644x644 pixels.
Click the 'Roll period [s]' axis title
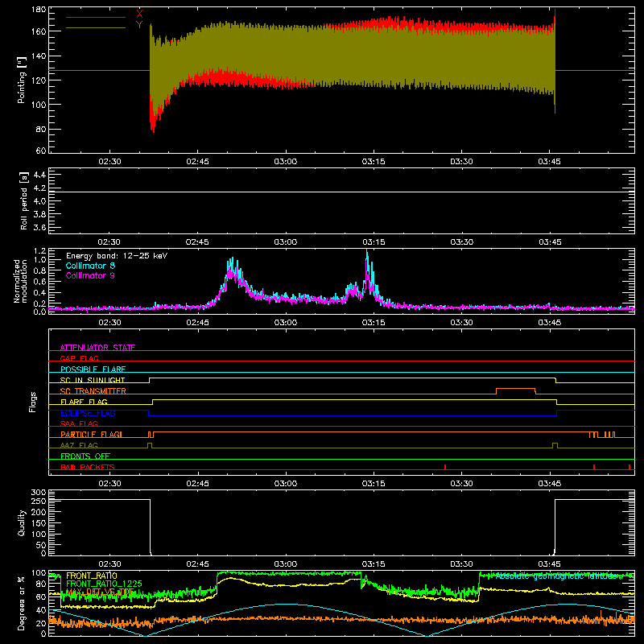point(24,200)
